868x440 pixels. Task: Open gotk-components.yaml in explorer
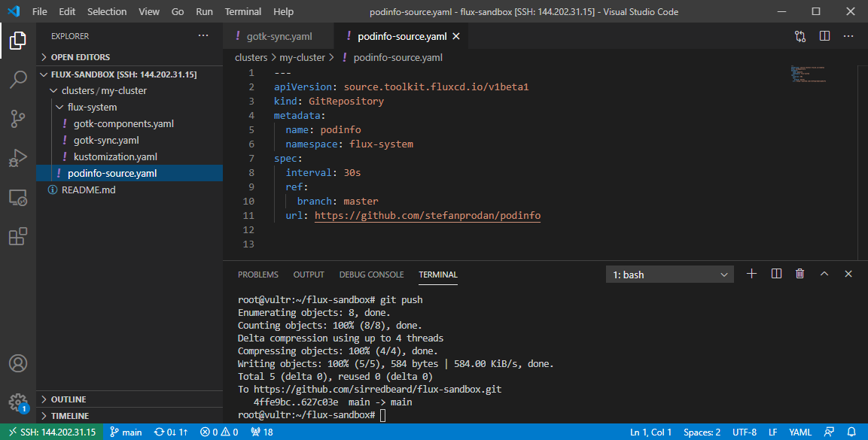(129, 124)
